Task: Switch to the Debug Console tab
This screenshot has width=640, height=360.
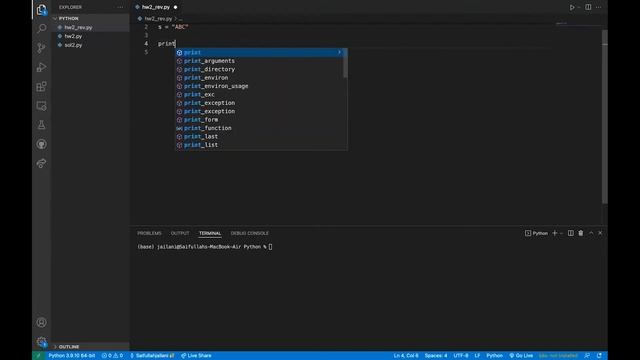Action: (250, 233)
